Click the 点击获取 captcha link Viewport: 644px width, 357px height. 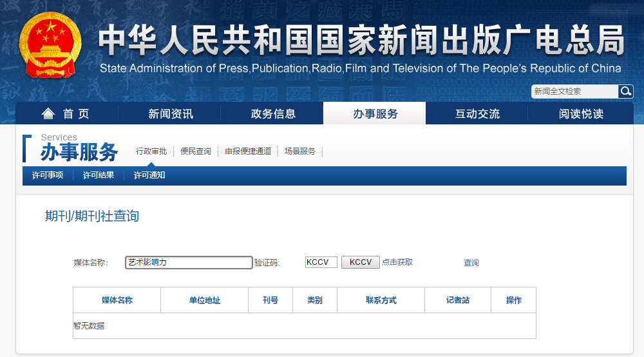tap(397, 262)
